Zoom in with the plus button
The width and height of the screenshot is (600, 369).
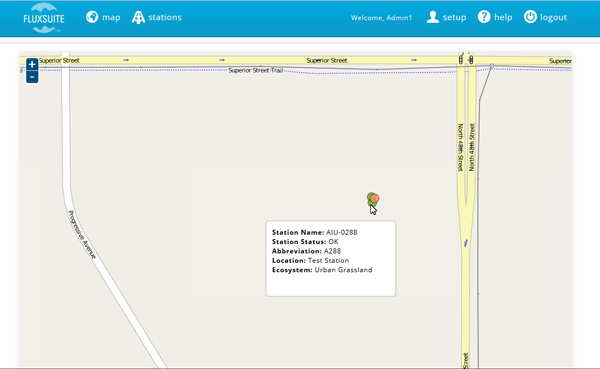coord(32,64)
